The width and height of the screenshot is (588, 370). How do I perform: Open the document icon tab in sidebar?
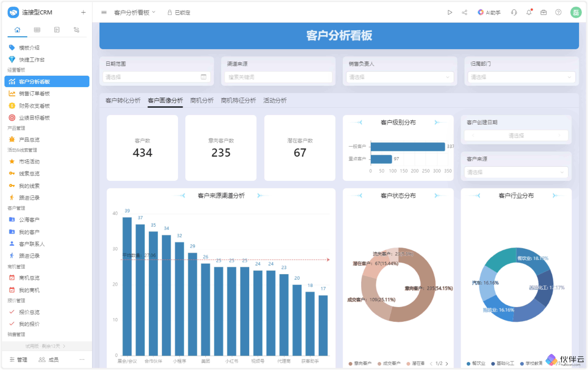57,30
